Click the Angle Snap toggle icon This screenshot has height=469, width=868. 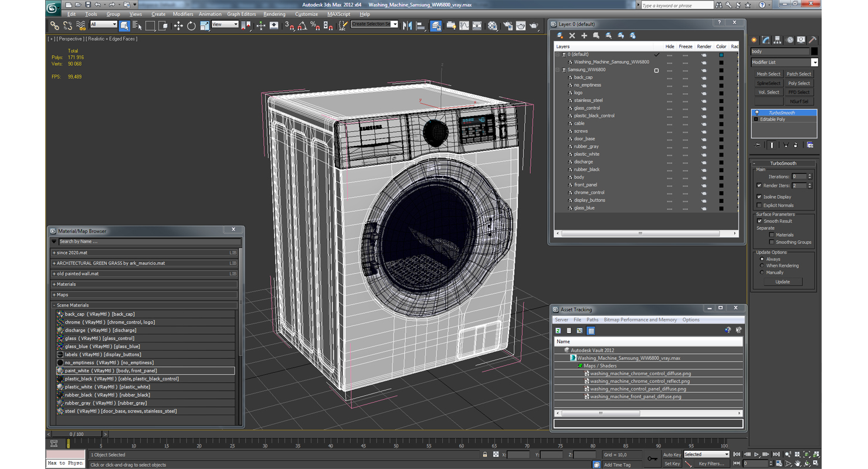click(x=302, y=26)
